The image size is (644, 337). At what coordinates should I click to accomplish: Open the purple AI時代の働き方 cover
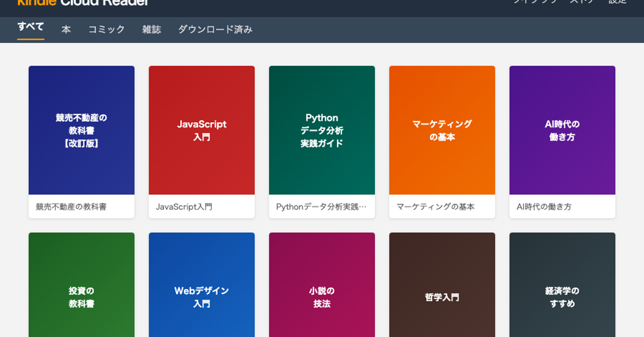tap(562, 130)
